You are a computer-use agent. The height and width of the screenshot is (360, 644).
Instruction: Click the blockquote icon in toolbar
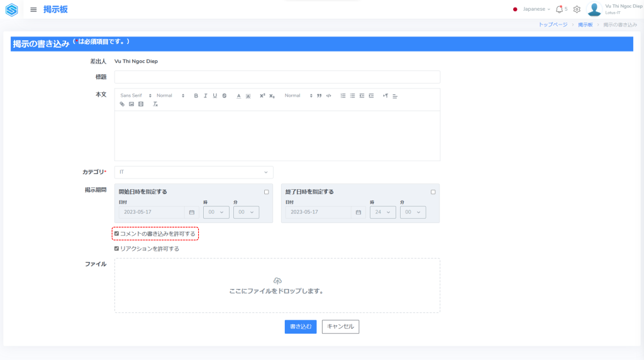pos(319,95)
